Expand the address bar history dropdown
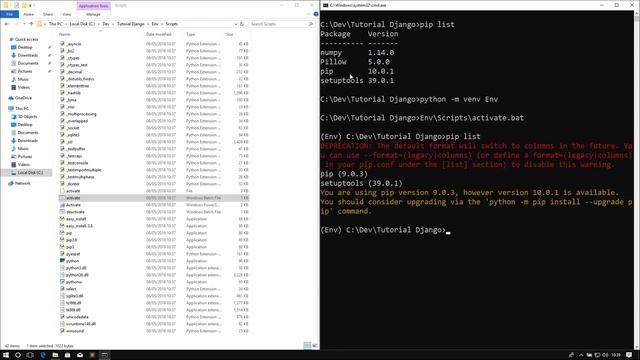Screen dimensions: 640x360 click(x=236, y=24)
